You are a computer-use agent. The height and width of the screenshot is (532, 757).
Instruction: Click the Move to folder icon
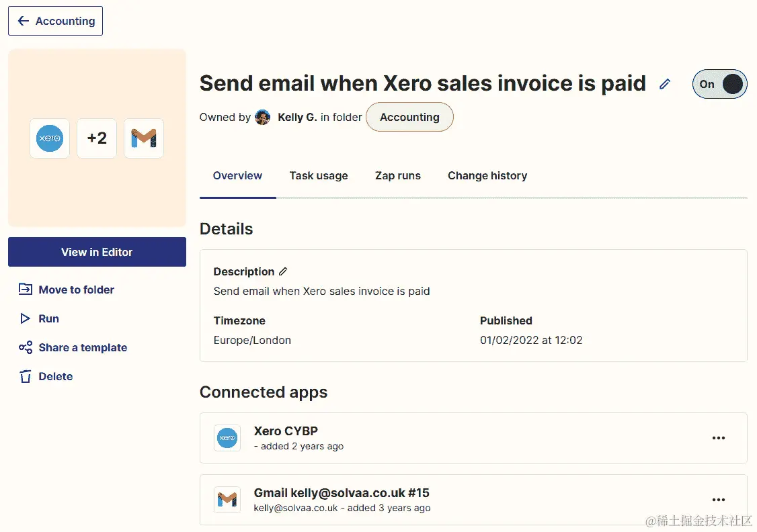pos(25,290)
